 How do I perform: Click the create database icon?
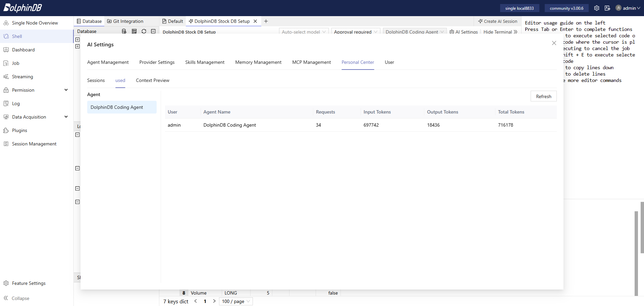click(124, 31)
